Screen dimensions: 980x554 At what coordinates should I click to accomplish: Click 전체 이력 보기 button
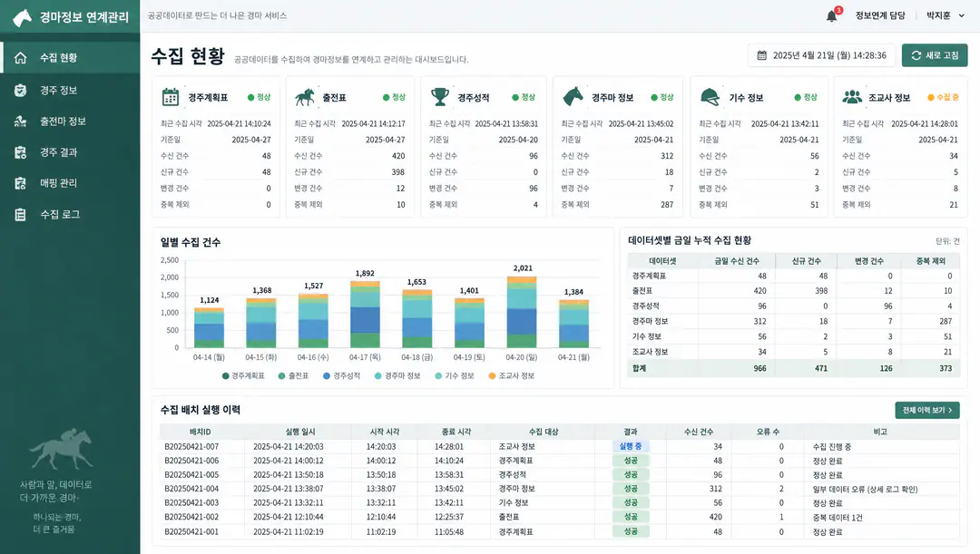[x=926, y=411]
